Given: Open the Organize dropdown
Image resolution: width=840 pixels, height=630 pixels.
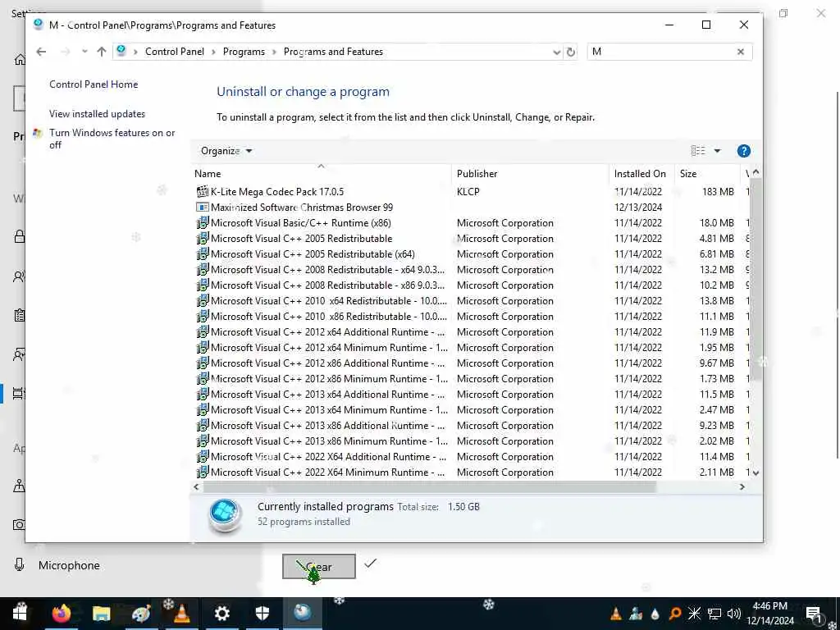Looking at the screenshot, I should click(226, 151).
